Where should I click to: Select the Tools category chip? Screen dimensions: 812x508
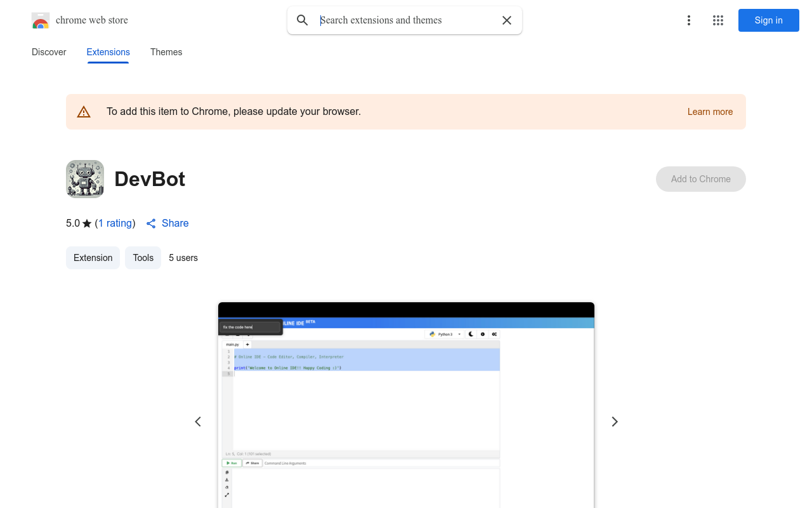pos(143,258)
